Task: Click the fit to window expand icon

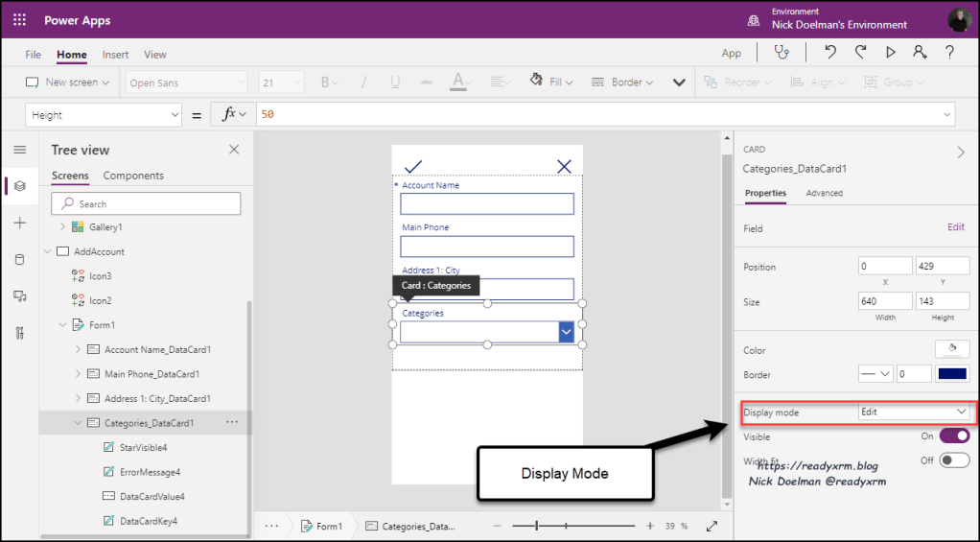Action: [712, 526]
